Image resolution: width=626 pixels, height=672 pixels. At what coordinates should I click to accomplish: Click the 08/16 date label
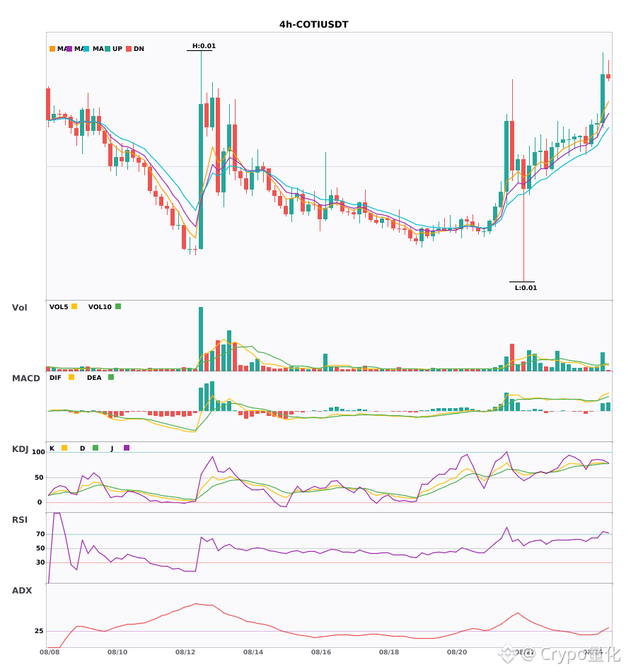pos(321,652)
